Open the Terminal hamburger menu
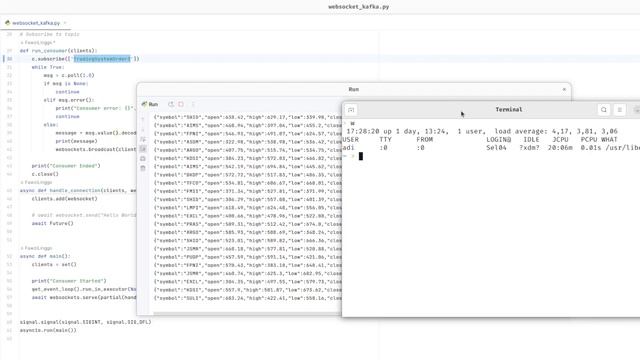Image resolution: width=640 pixels, height=360 pixels. point(620,110)
